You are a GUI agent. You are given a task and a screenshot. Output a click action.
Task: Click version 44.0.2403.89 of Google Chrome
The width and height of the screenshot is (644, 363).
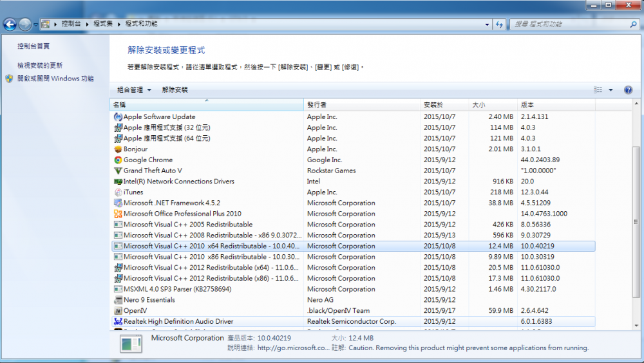(x=540, y=160)
